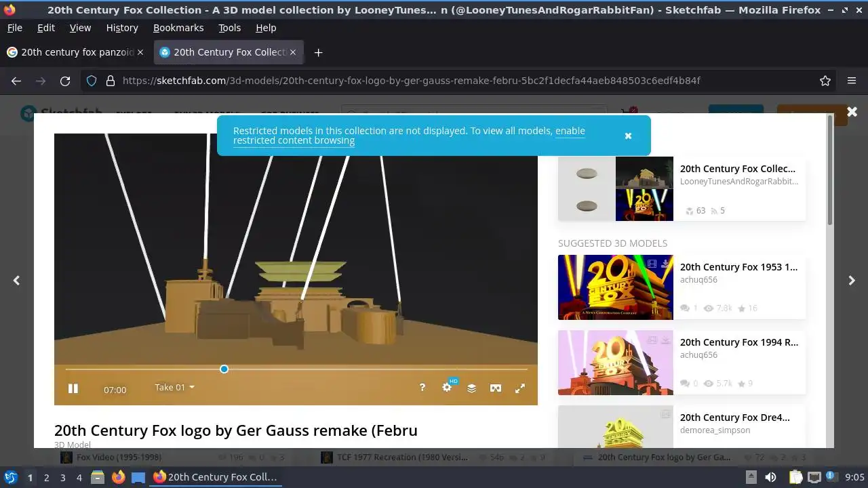Open the viewer help question mark
The height and width of the screenshot is (488, 868).
click(422, 388)
